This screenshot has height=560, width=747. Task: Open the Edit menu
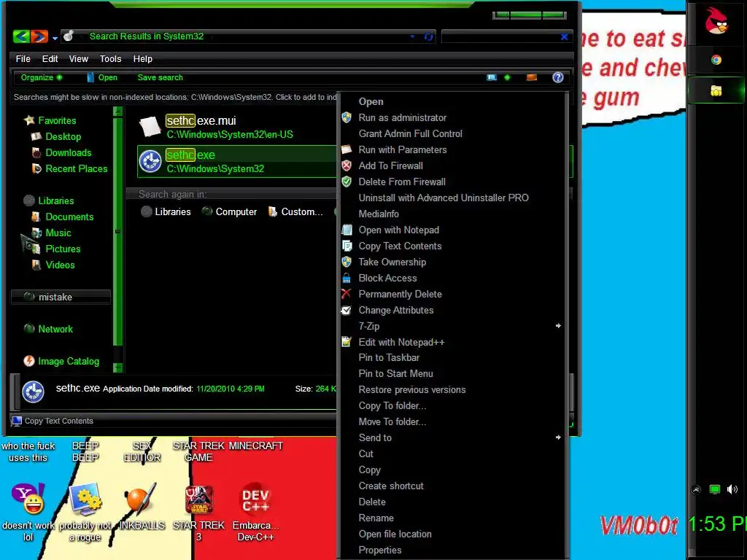pyautogui.click(x=50, y=58)
